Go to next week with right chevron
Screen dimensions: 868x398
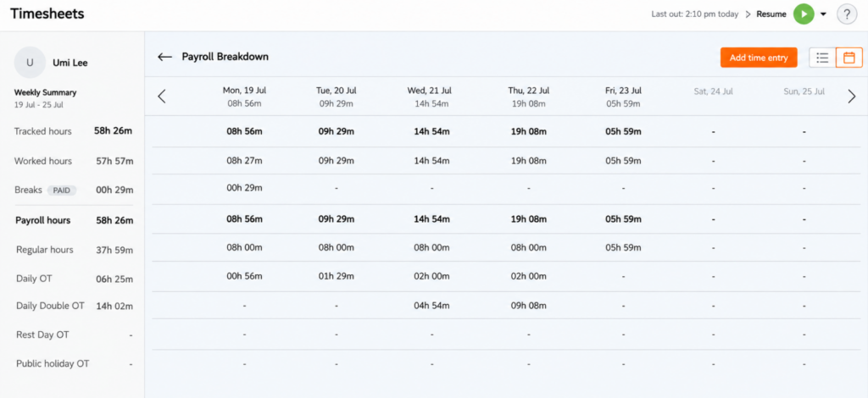852,97
